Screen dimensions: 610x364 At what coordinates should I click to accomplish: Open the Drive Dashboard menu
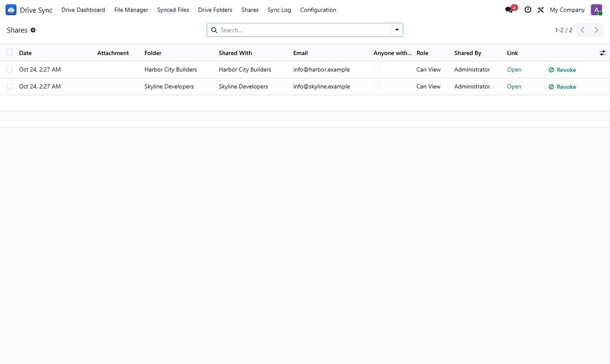click(x=83, y=10)
